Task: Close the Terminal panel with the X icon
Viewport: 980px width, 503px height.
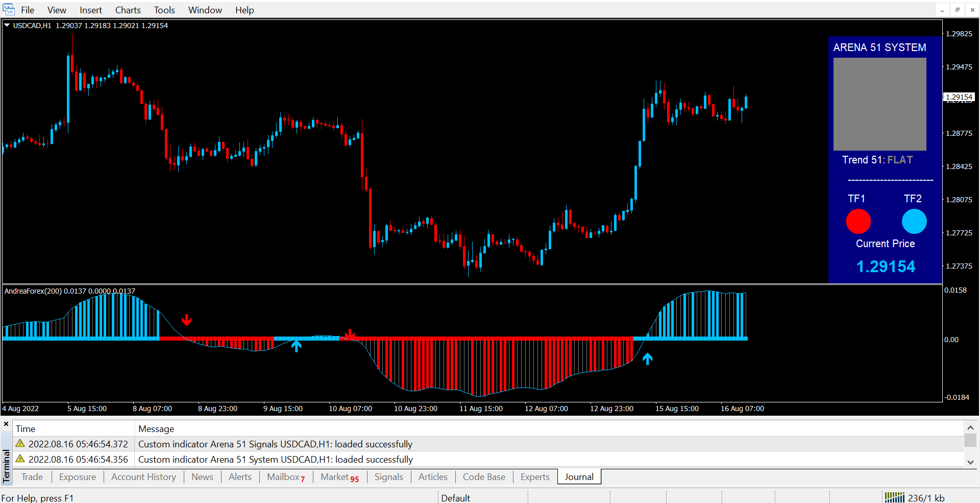Action: pyautogui.click(x=6, y=424)
